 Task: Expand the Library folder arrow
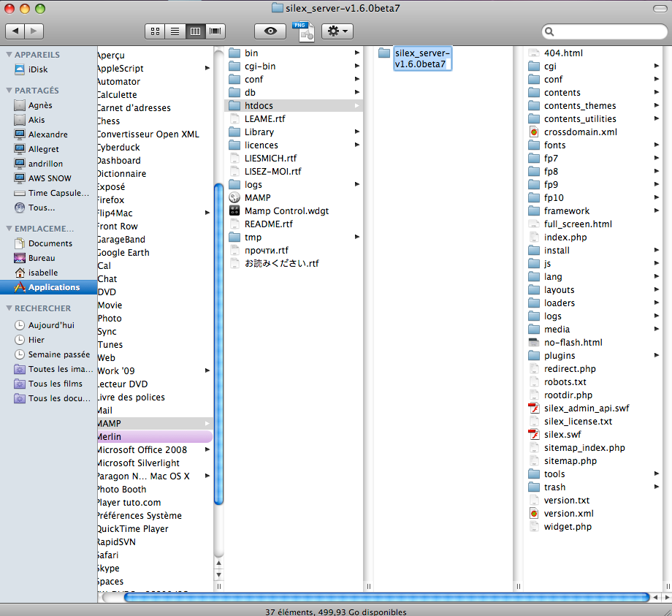(357, 132)
